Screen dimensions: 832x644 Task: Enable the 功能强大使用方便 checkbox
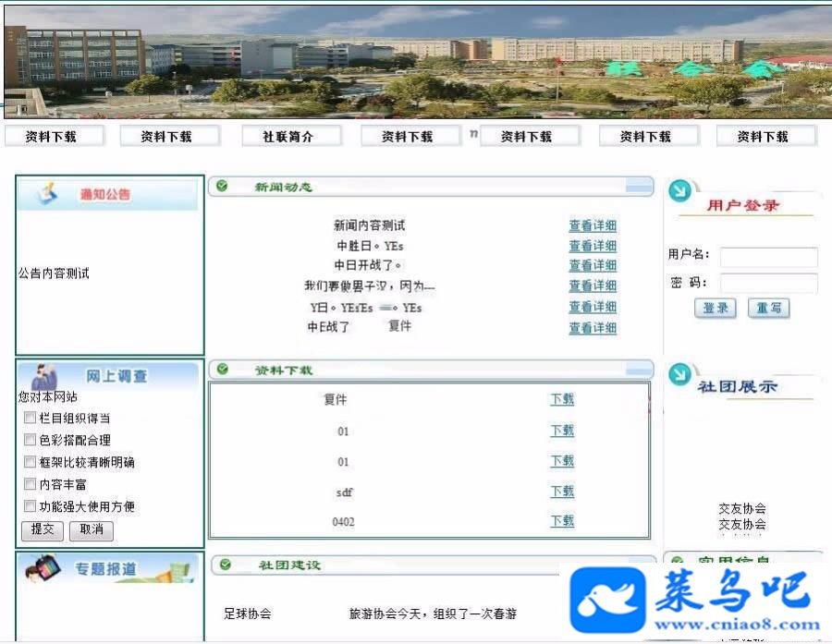point(30,505)
